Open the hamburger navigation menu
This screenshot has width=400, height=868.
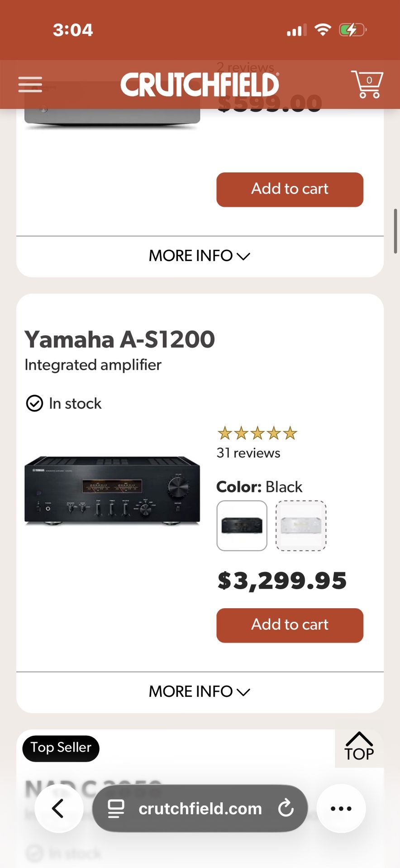(x=30, y=84)
